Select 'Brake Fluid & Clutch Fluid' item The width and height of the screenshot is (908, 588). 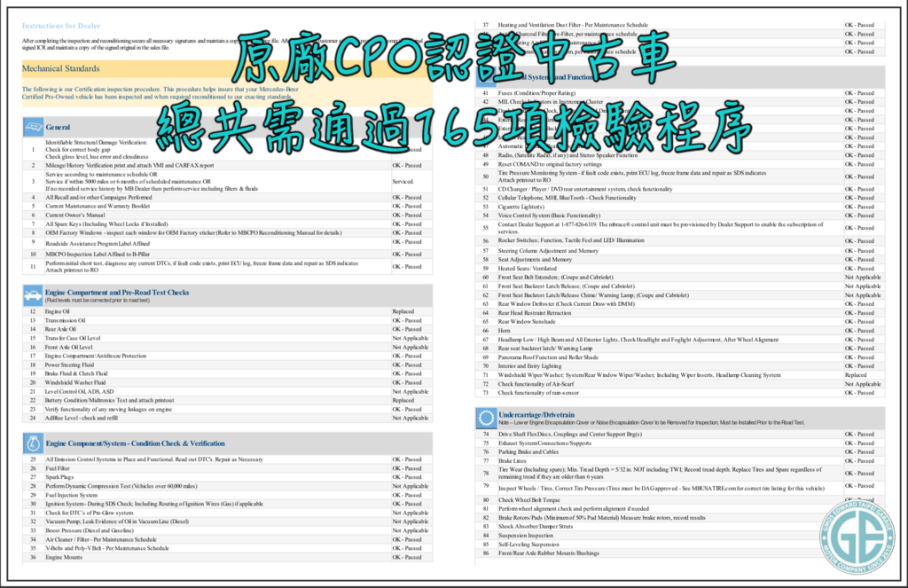tap(76, 373)
